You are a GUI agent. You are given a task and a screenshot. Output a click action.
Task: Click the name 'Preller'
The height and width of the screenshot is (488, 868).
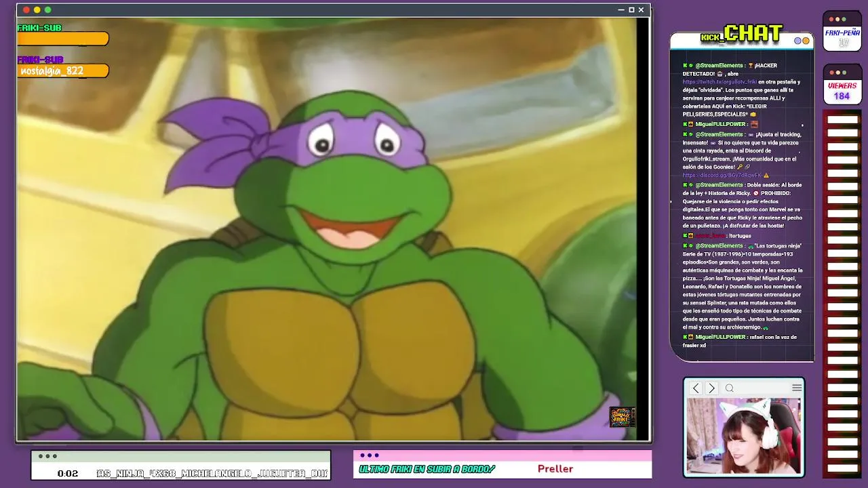[555, 469]
